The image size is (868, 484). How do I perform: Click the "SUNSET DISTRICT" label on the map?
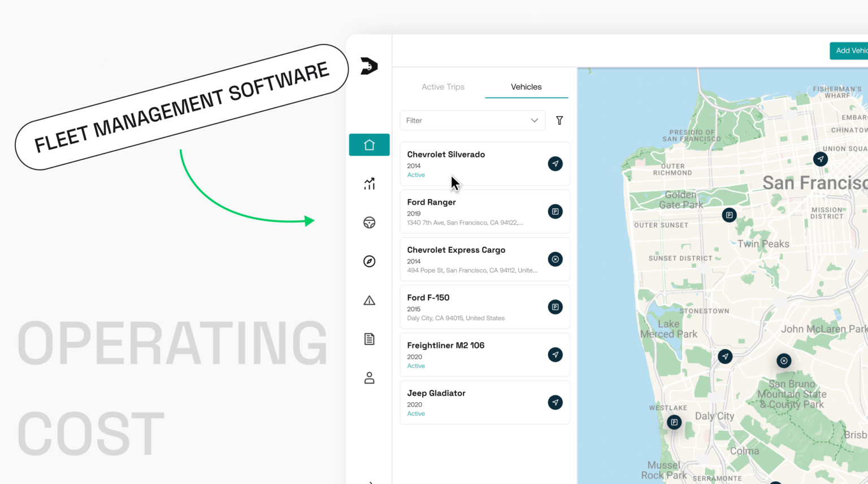tap(680, 259)
